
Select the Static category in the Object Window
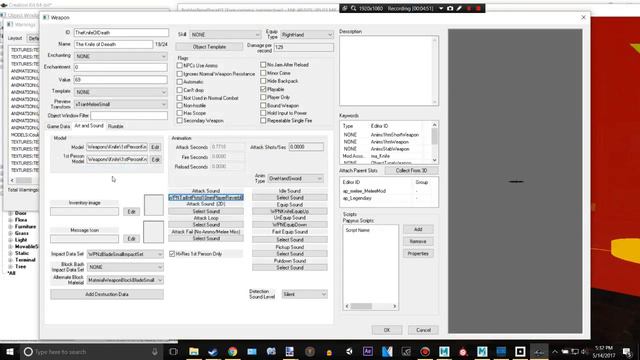coord(22,253)
